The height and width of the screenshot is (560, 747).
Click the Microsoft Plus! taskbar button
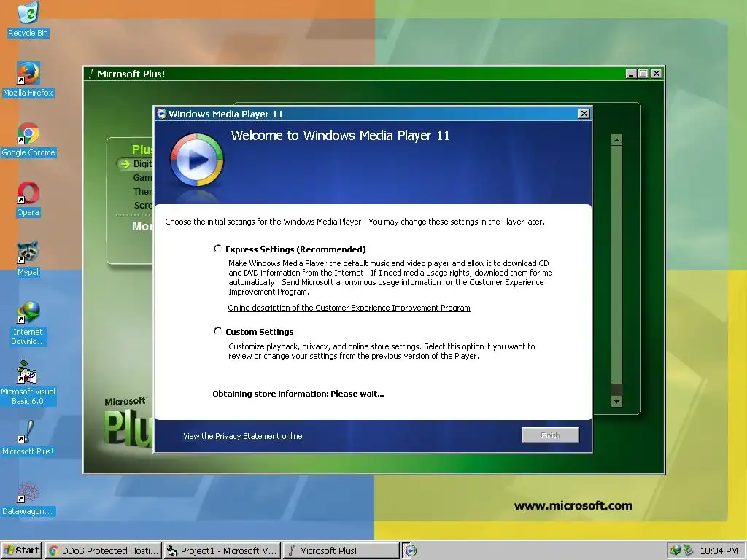(x=341, y=551)
